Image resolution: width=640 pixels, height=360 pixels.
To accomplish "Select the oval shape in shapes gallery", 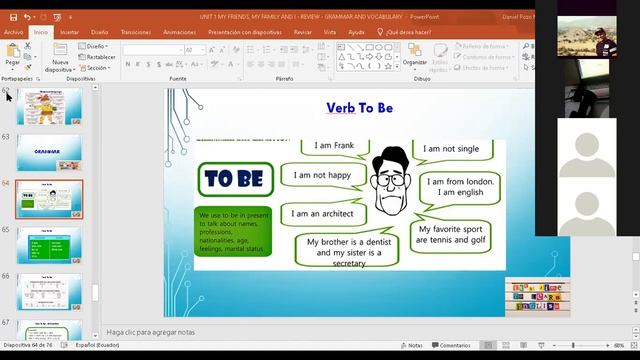I will pyautogui.click(x=379, y=47).
